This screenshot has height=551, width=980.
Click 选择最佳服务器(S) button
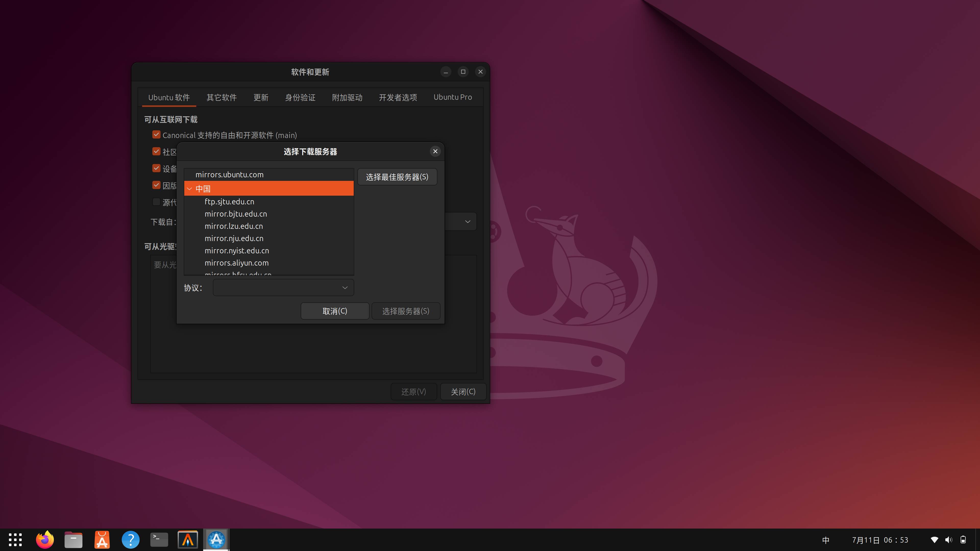pos(397,177)
